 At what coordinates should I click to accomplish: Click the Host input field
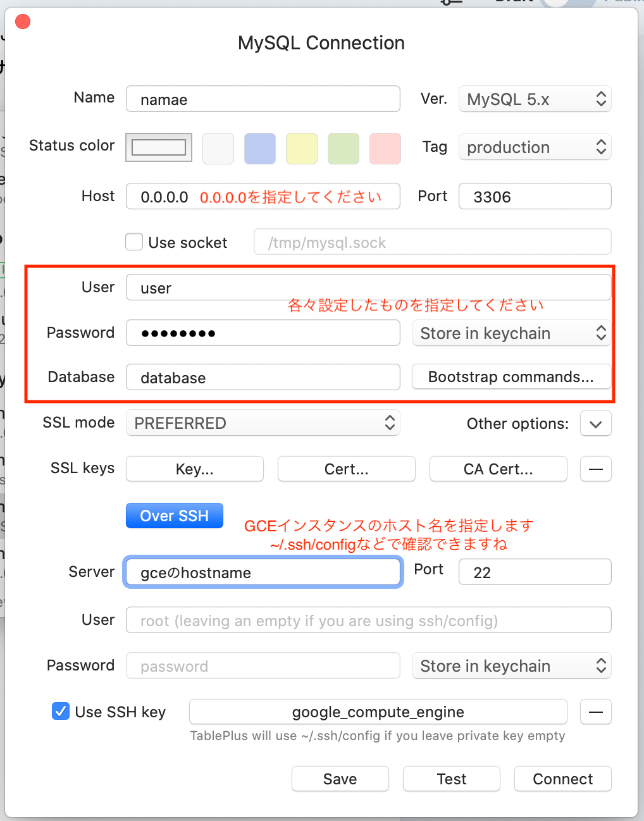click(263, 196)
